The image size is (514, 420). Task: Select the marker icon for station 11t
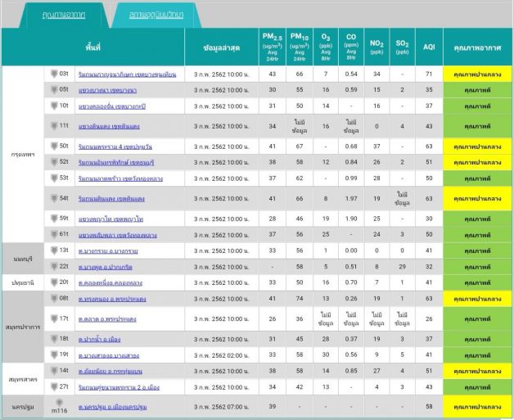(55, 125)
